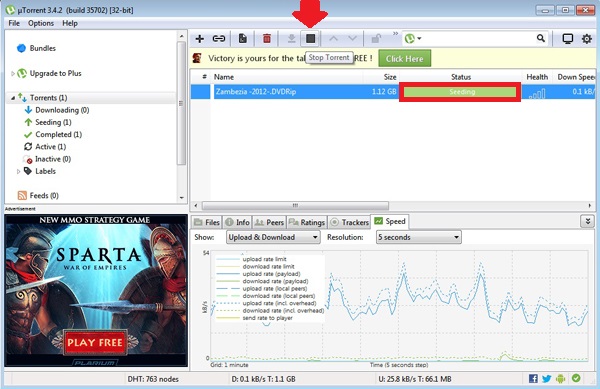Click Create New Torrent file icon

(243, 39)
